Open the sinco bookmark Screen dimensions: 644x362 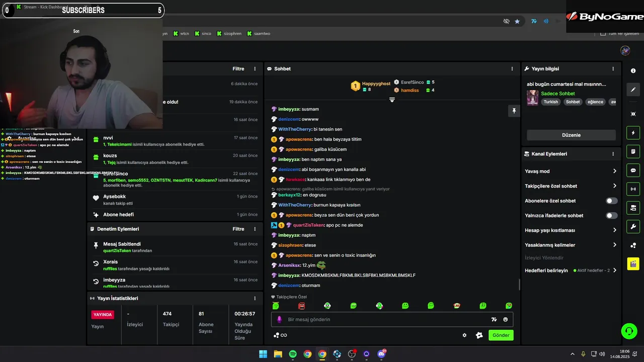click(203, 34)
